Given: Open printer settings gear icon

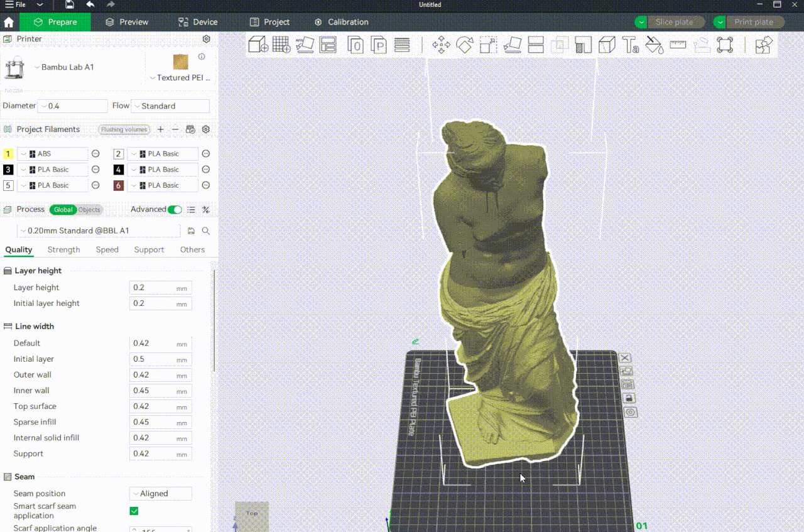Looking at the screenshot, I should [x=206, y=39].
